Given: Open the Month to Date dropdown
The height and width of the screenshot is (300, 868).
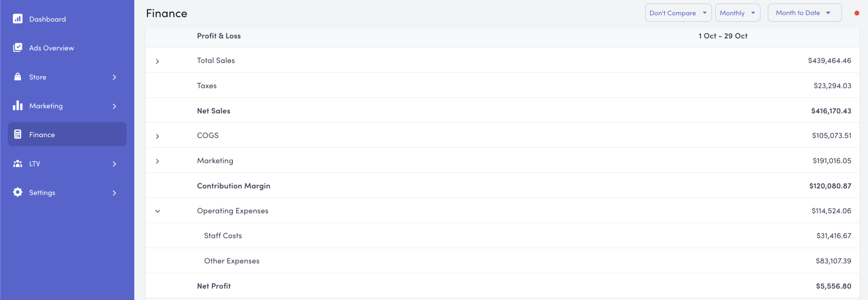Looking at the screenshot, I should pyautogui.click(x=804, y=13).
